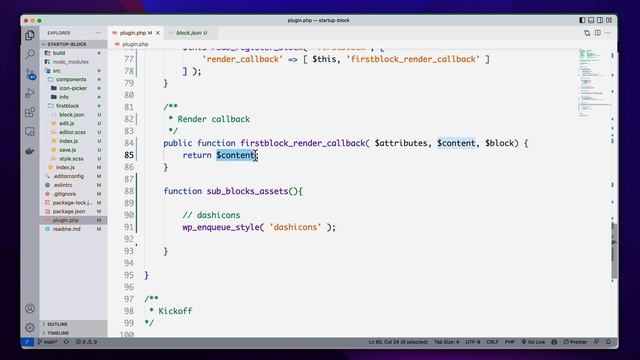The height and width of the screenshot is (360, 640).
Task: Click line number 88 in the gutter
Action: [129, 191]
